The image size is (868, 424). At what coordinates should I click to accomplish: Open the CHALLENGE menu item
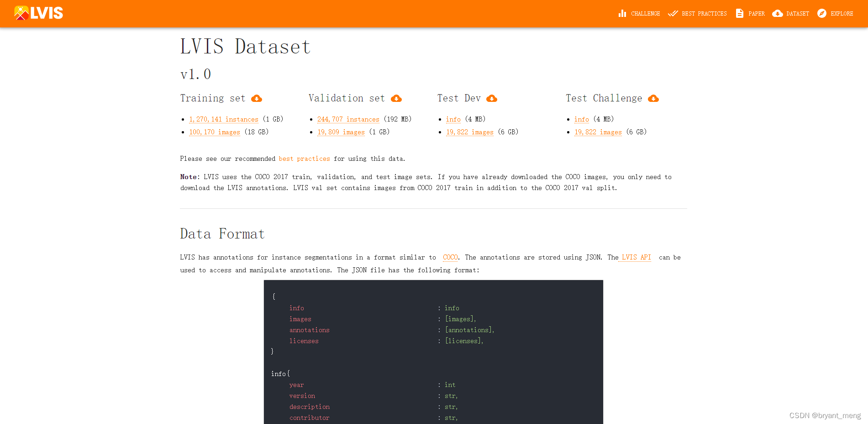645,13
